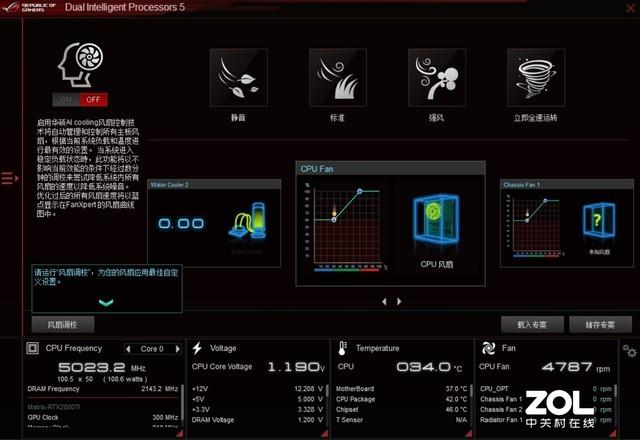Screen dimensions: 640x440
Task: Turn AI cooling ON
Action: pyautogui.click(x=66, y=100)
